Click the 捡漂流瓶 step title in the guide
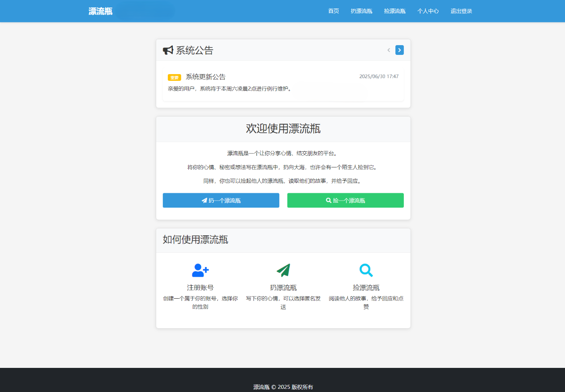The image size is (565, 392). point(366,288)
